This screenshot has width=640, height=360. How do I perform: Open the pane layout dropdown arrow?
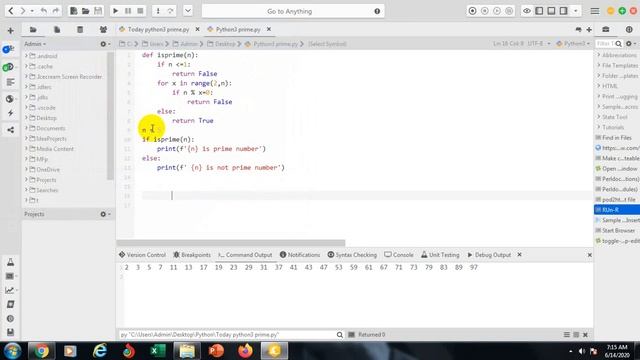coord(576,11)
